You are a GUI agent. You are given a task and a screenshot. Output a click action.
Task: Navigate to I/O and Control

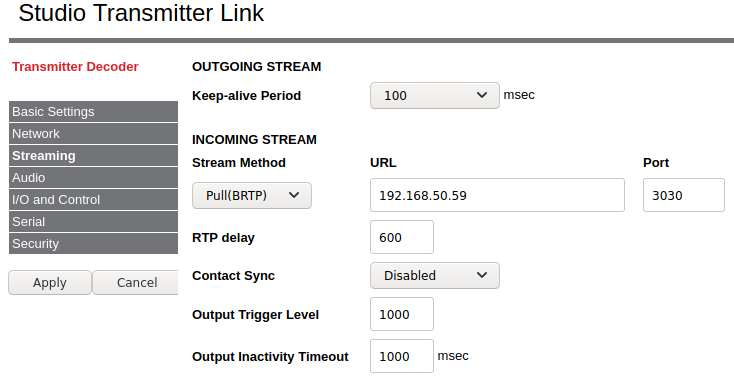tap(93, 200)
